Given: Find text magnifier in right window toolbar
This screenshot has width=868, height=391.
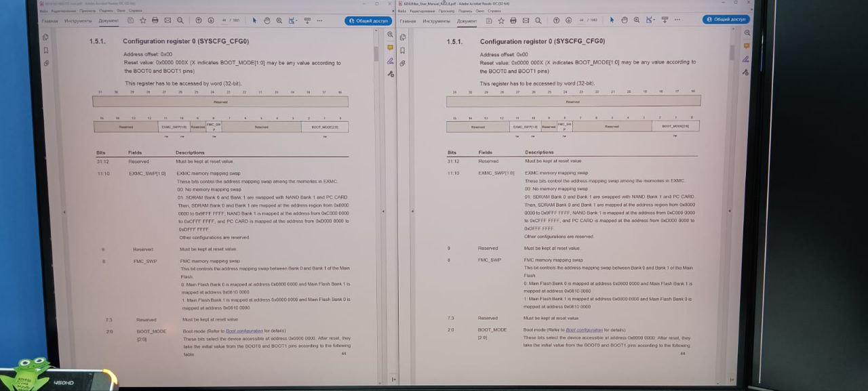Looking at the screenshot, I should click(x=538, y=20).
